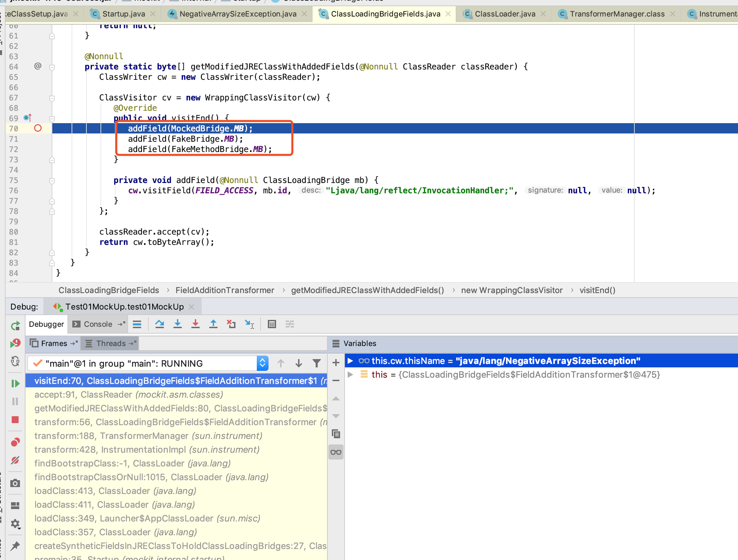Toggle the watches glasses button in Variables
Image resolution: width=738 pixels, height=560 pixels.
(x=336, y=452)
